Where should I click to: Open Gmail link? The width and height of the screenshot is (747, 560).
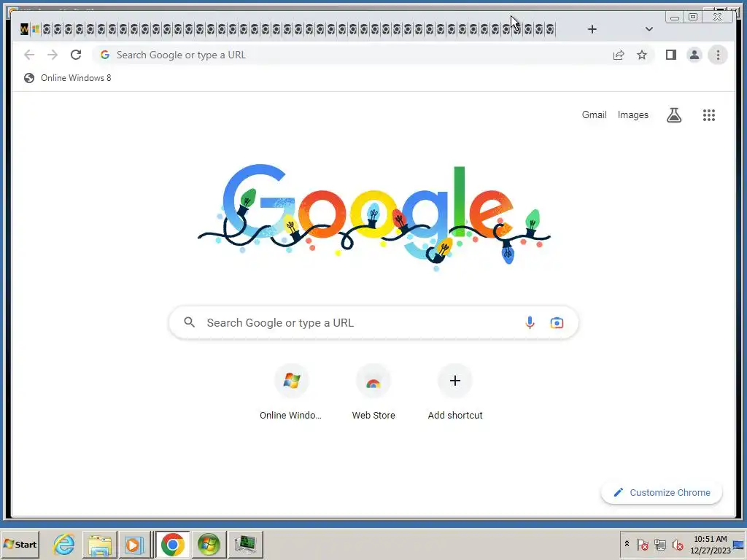point(594,114)
